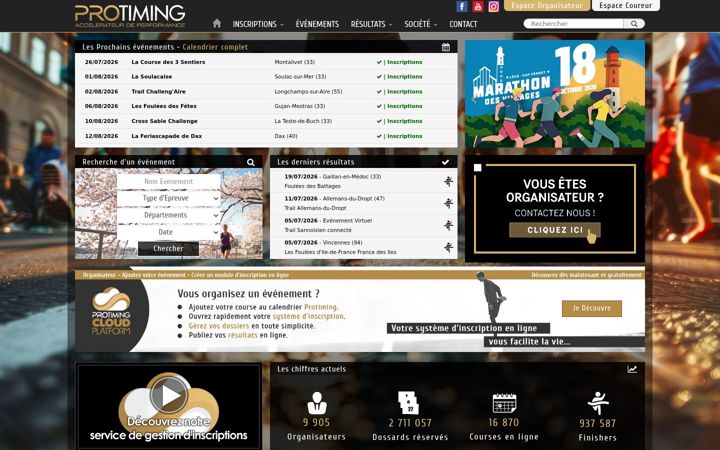The width and height of the screenshot is (720, 450).
Task: Open calendar icon in Prochains événements header
Action: [446, 47]
